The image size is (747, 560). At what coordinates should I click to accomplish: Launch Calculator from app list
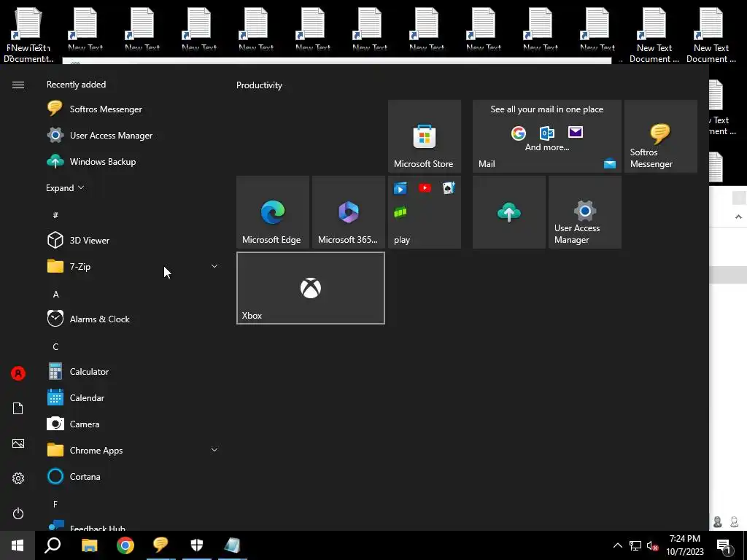(133, 371)
